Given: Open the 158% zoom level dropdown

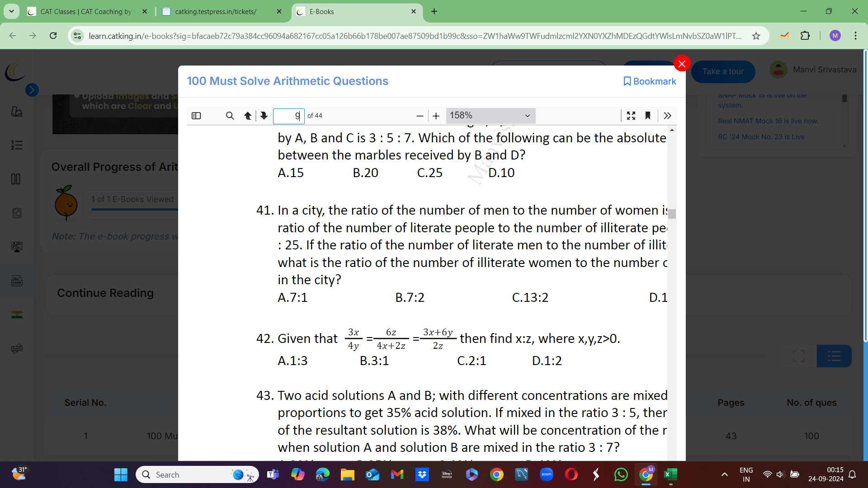Looking at the screenshot, I should 491,116.
